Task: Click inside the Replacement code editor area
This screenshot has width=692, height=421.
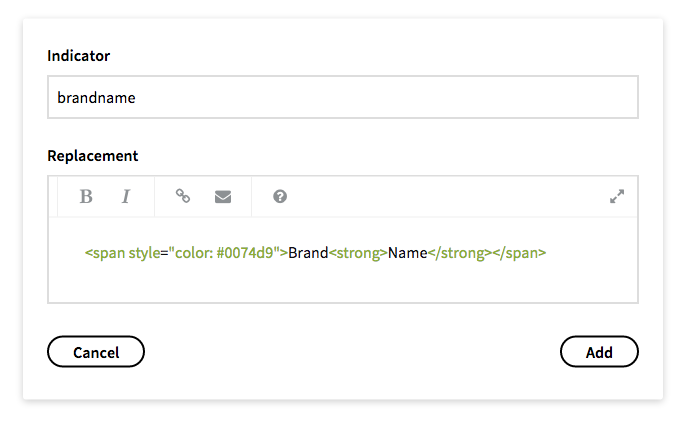Action: pos(343,260)
